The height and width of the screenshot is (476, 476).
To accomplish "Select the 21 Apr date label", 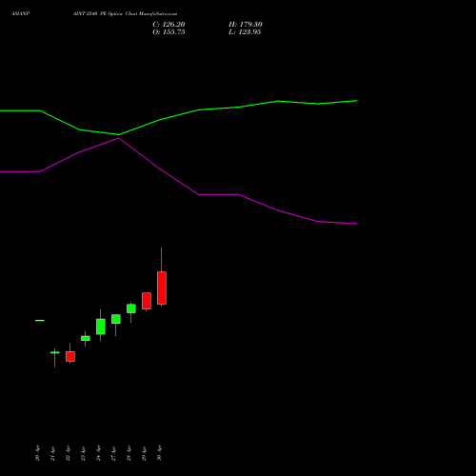I will (52, 453).
